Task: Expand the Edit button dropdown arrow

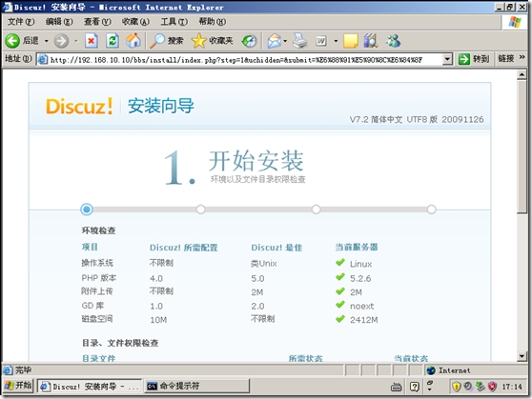Action: coord(336,41)
